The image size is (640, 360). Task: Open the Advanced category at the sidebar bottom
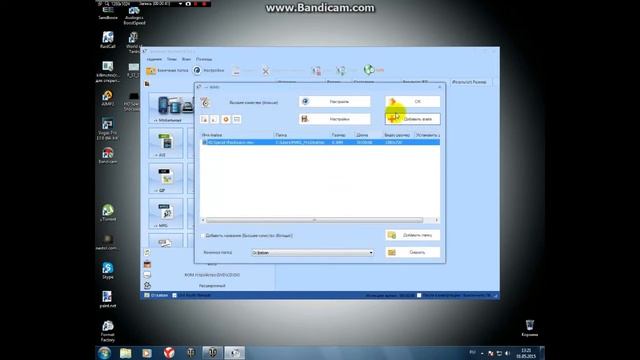click(x=211, y=286)
